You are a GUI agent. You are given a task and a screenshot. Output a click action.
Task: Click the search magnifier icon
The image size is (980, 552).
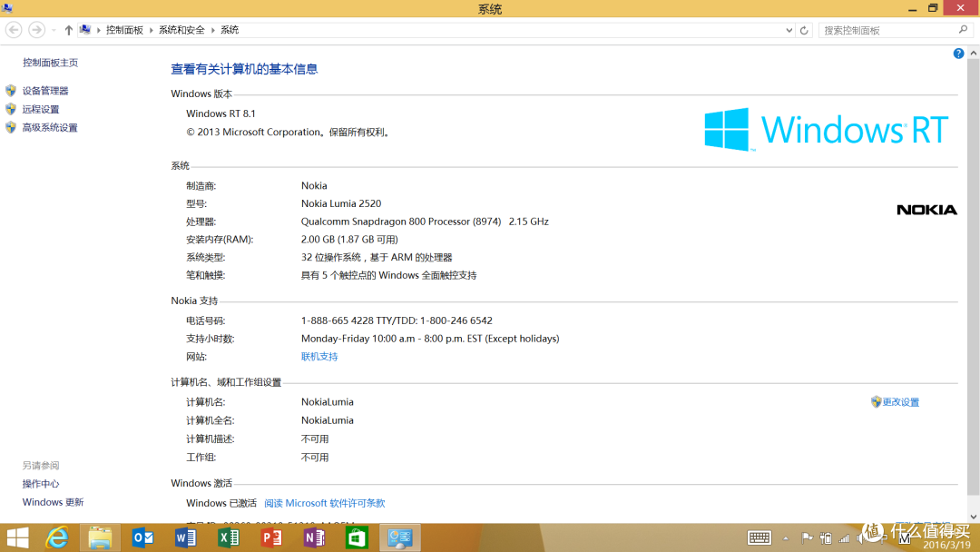[963, 29]
